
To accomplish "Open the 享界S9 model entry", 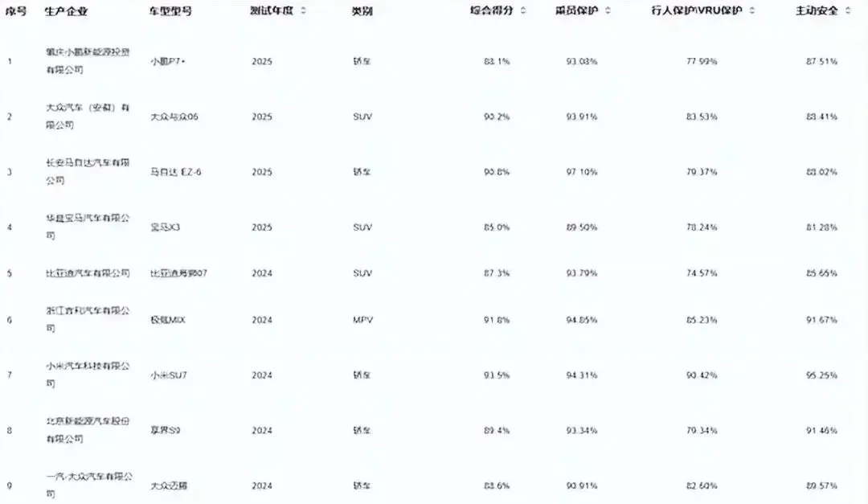I will pos(165,430).
